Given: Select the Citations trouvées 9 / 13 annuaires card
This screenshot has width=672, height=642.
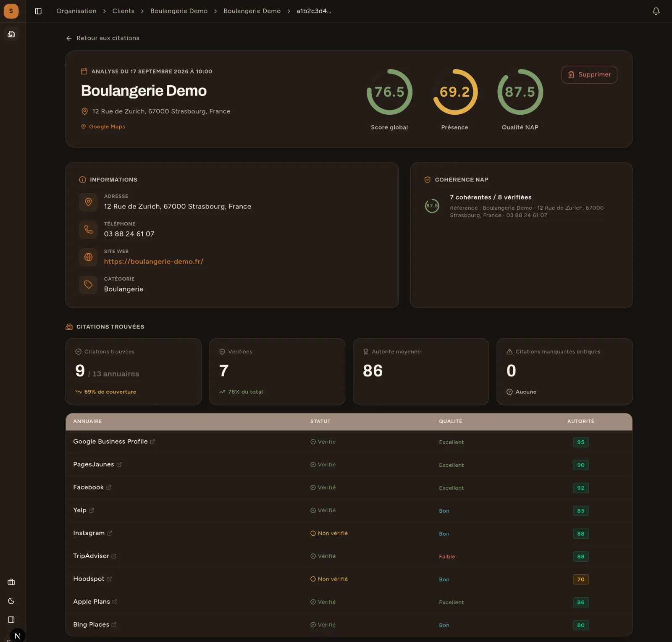Looking at the screenshot, I should 134,372.
